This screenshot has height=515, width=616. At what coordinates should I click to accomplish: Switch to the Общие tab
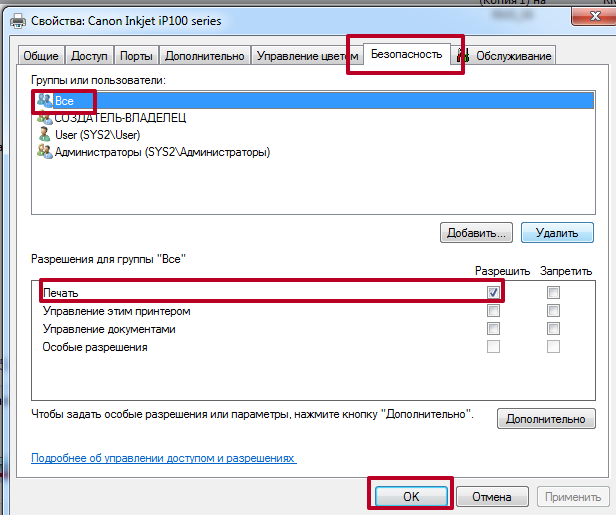coord(42,56)
